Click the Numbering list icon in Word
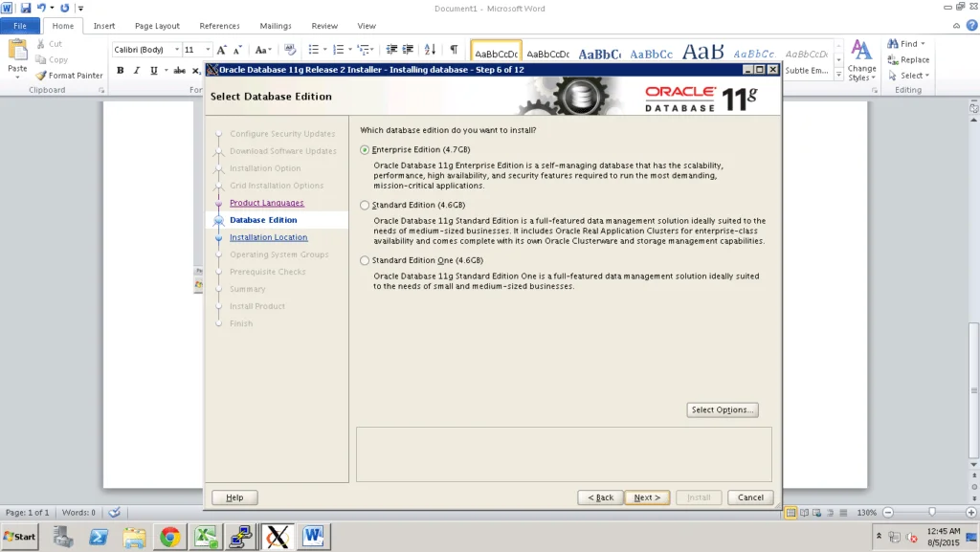The image size is (980, 552). tap(338, 50)
